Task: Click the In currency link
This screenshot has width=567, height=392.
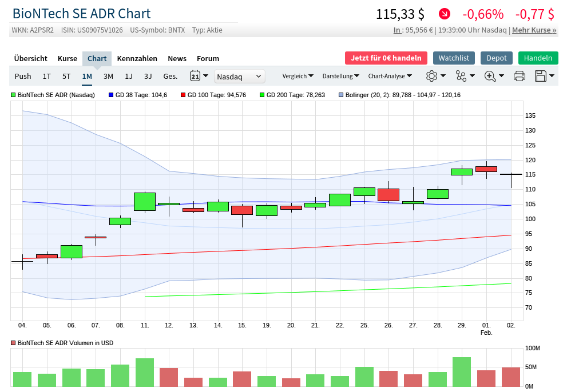Action: pyautogui.click(x=397, y=30)
